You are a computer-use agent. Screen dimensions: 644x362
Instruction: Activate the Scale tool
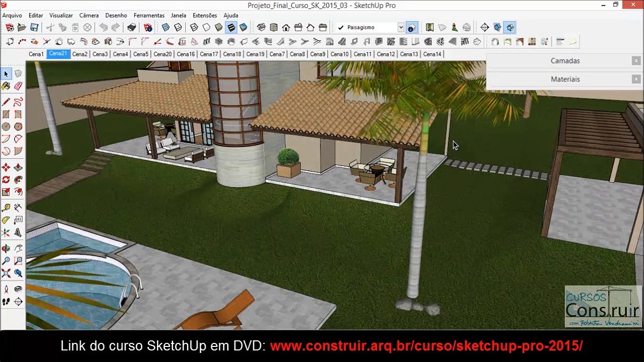pyautogui.click(x=6, y=192)
